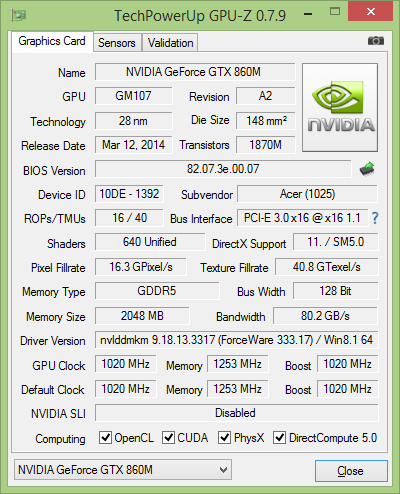Maximize the GPU-Z window
Image resolution: width=400 pixels, height=494 pixels.
click(x=335, y=12)
